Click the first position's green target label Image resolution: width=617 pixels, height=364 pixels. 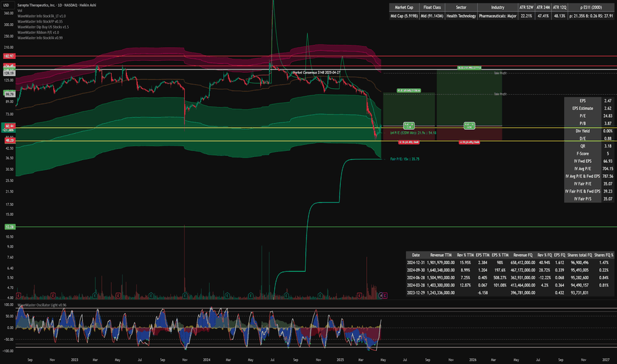pos(409,91)
